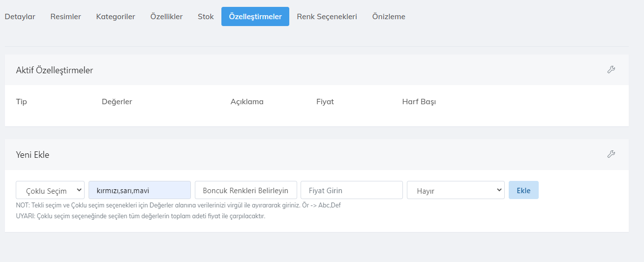644x262 pixels.
Task: Open the Önizleme tab
Action: coord(389,16)
